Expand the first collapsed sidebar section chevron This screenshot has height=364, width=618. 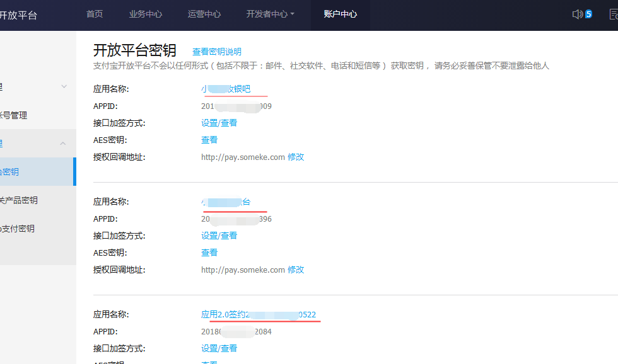pos(64,86)
